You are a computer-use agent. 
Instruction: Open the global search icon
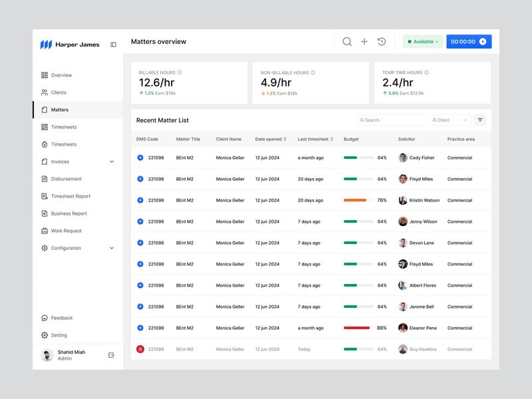pos(346,41)
